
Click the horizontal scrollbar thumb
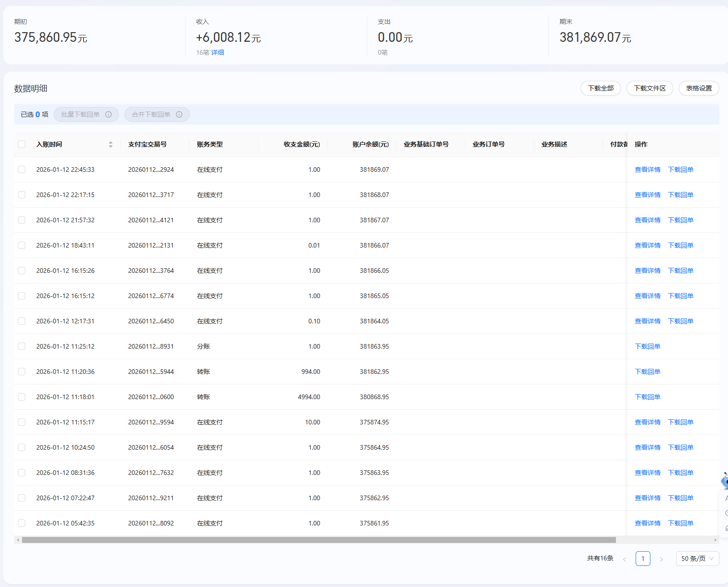coord(319,540)
